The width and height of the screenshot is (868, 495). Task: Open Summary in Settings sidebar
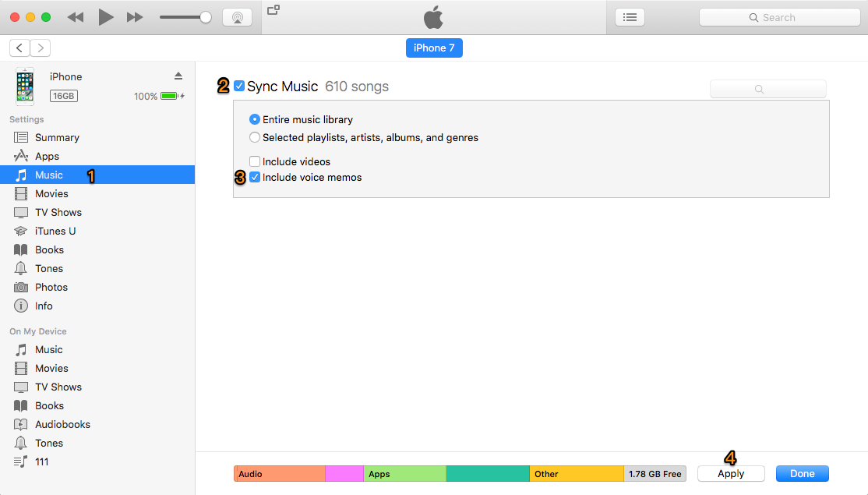[x=97, y=137]
